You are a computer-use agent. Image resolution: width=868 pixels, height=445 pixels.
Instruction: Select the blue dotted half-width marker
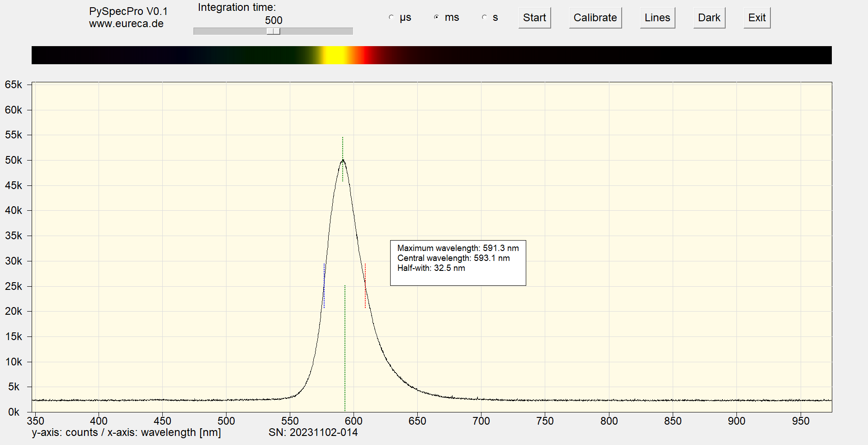click(324, 286)
